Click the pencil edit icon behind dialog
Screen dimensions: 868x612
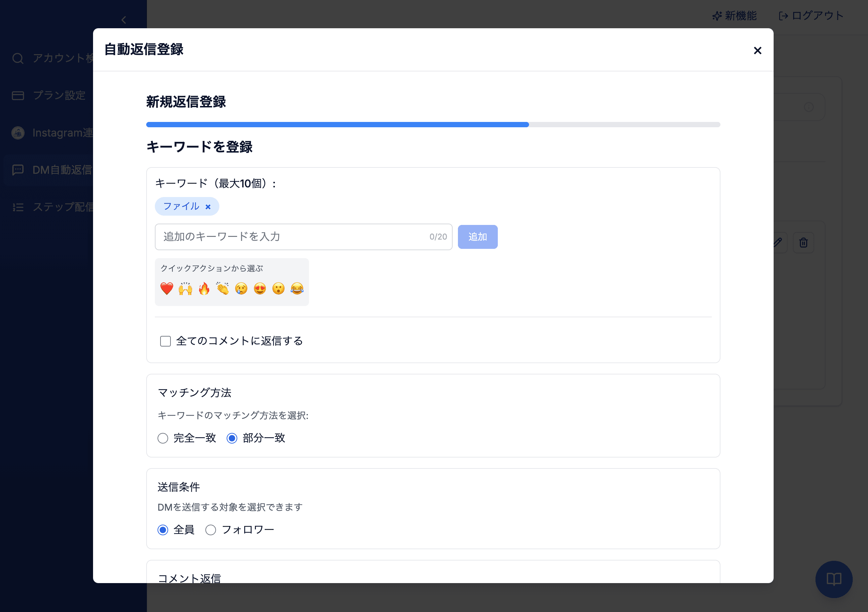pos(778,242)
